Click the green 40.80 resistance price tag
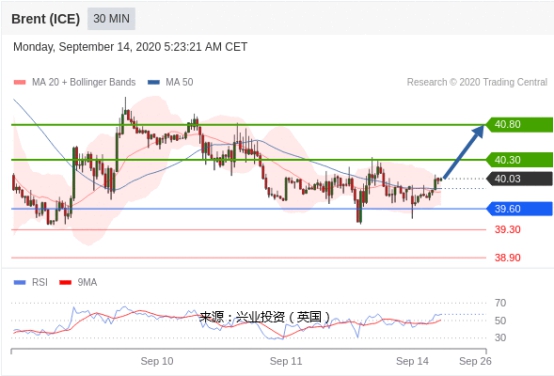The height and width of the screenshot is (376, 554). 519,125
